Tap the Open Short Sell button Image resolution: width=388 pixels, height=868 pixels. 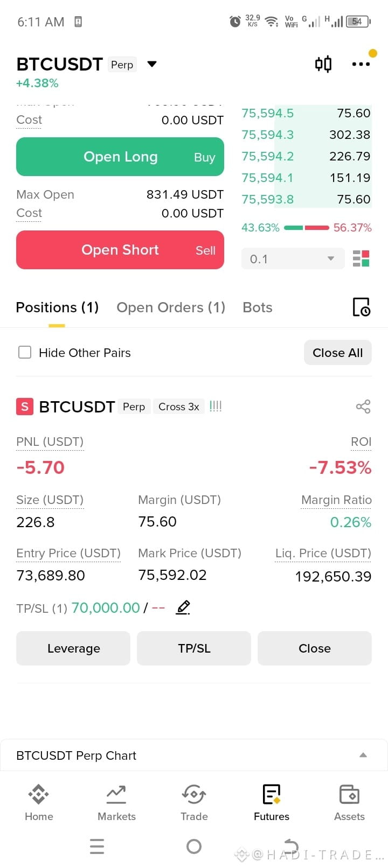click(120, 250)
